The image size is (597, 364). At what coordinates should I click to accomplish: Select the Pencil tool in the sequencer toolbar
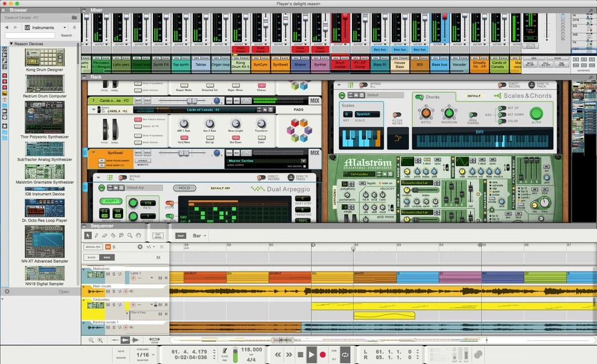[97, 235]
